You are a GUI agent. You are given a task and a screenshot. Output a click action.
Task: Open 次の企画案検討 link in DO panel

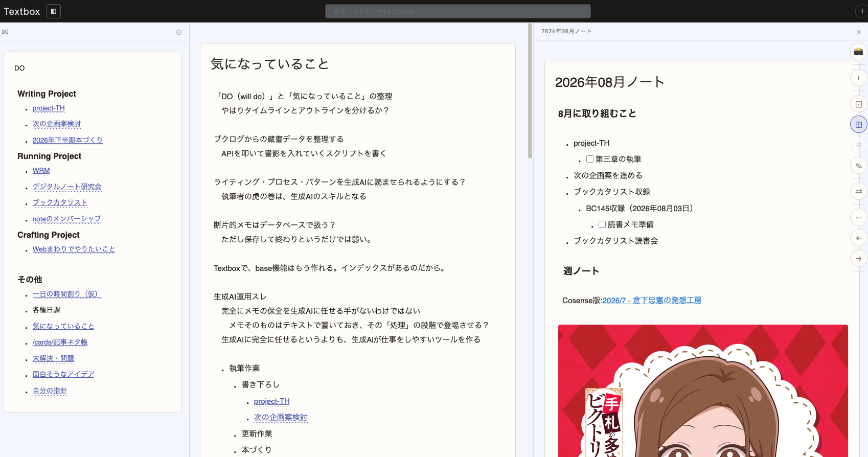click(x=57, y=124)
